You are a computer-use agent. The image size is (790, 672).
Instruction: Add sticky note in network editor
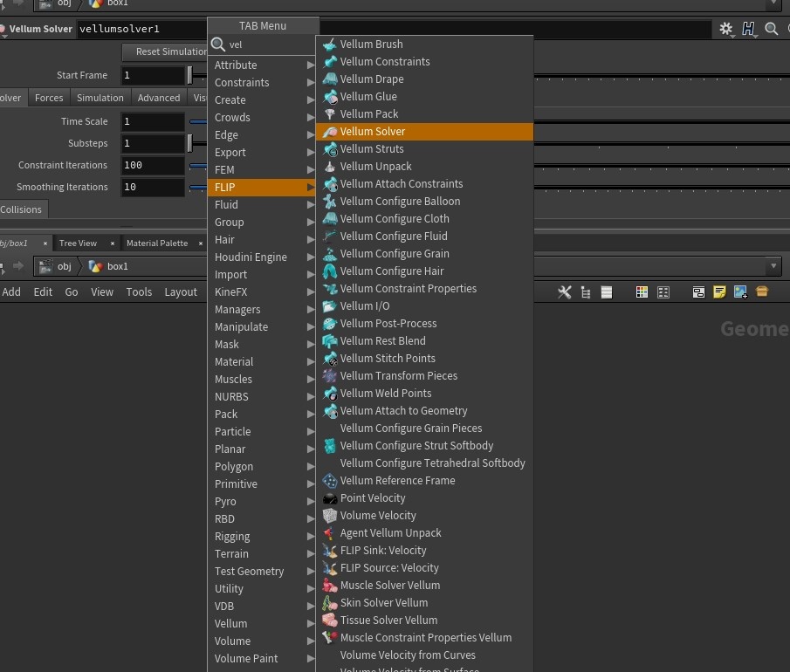tap(719, 291)
